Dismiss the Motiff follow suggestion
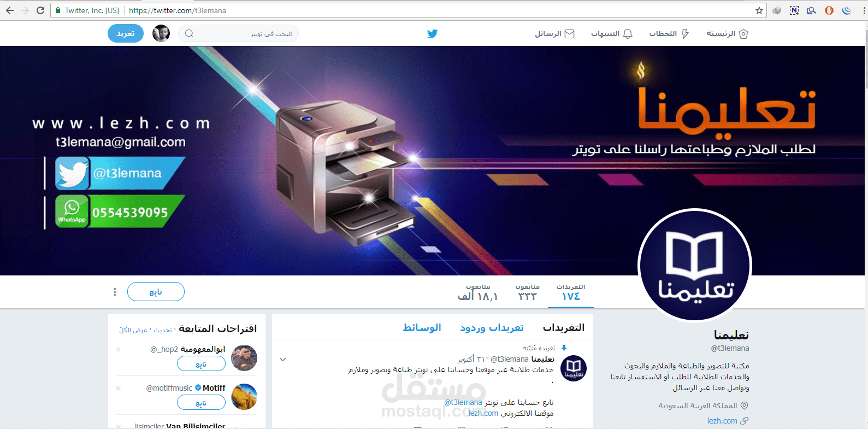Viewport: 868px width, 429px height. pyautogui.click(x=118, y=388)
